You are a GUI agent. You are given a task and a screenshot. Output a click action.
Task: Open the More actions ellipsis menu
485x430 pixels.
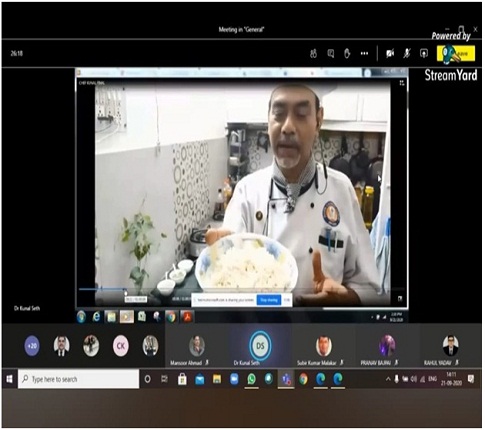364,53
